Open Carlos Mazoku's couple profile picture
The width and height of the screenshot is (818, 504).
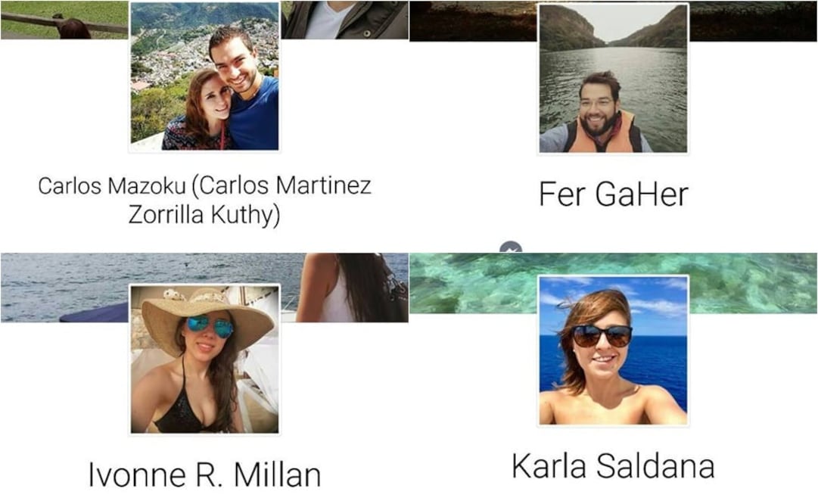click(204, 76)
